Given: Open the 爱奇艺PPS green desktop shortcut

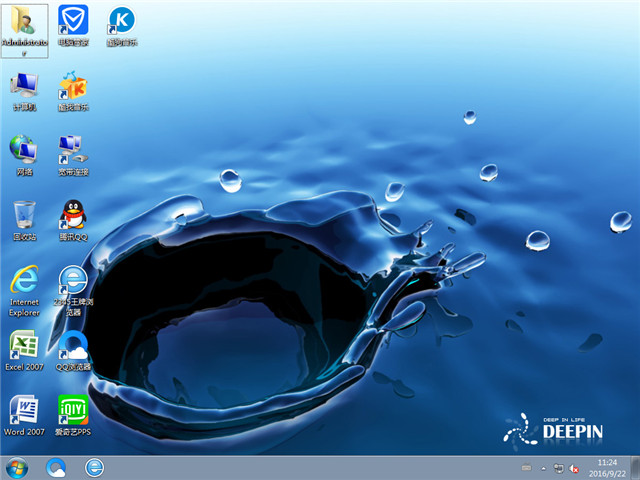Looking at the screenshot, I should coord(73,411).
